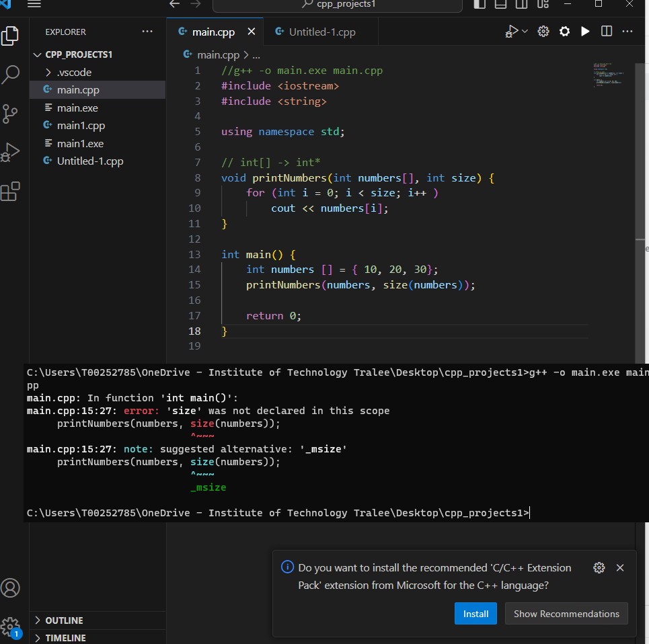The image size is (649, 644).
Task: Click green '_msize' suggestion in terminal
Action: (x=208, y=487)
